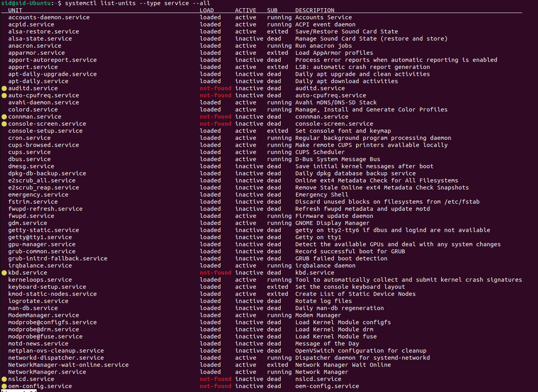Viewport: 538px width, 392px height.
Task: Click the yellow dot next to oem-config.service
Action: click(x=4, y=386)
